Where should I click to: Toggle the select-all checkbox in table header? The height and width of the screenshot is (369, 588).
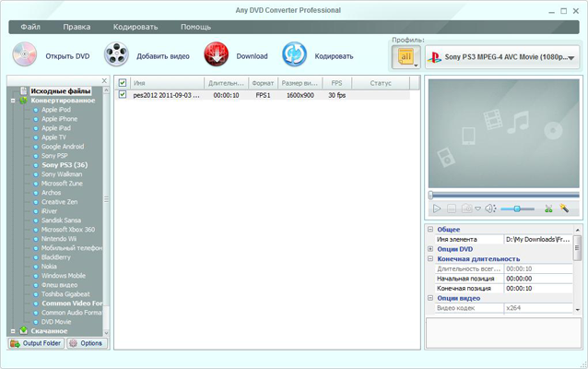123,83
